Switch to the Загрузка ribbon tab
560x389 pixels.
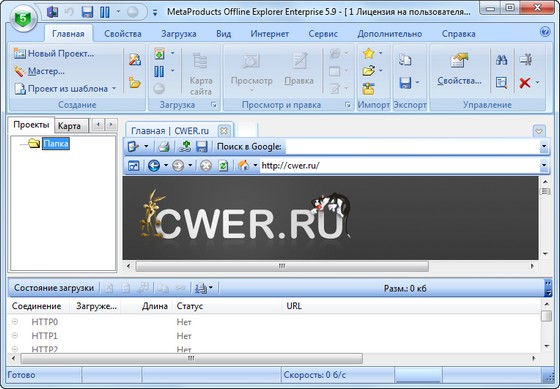[x=179, y=34]
